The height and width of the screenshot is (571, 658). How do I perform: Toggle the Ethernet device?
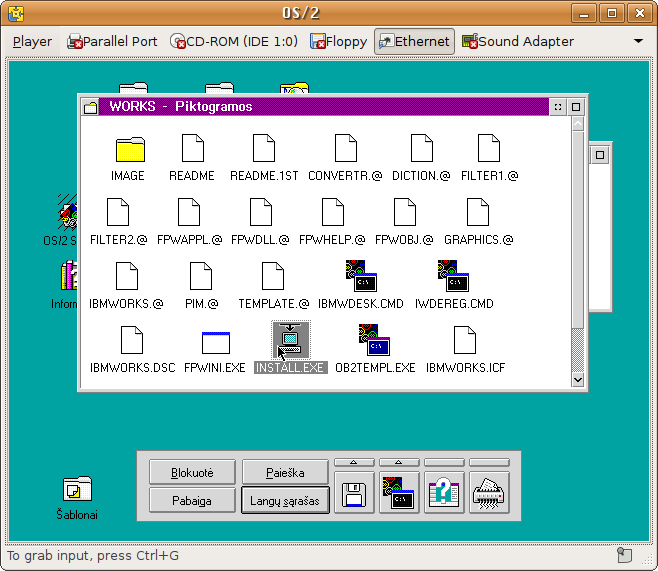click(414, 42)
